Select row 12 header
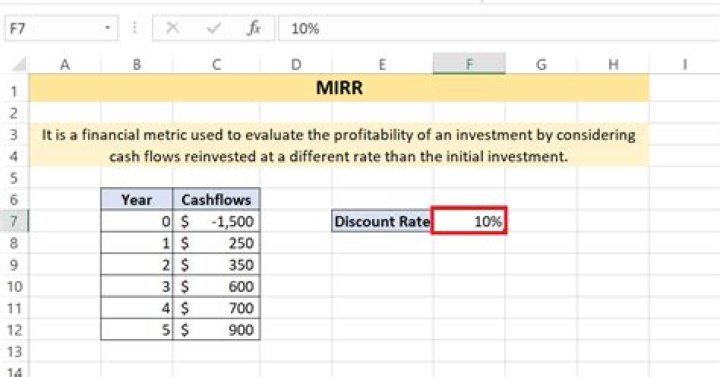Viewport: 720px width, 377px height. pyautogui.click(x=14, y=330)
